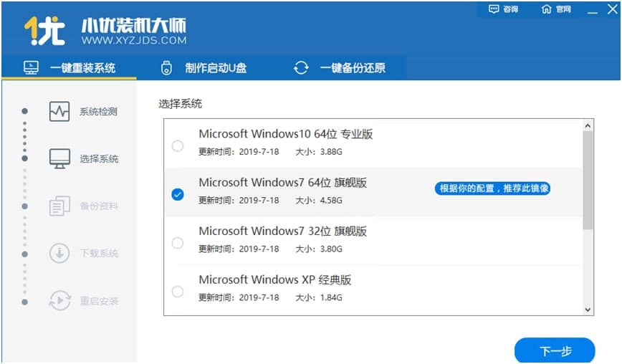
Task: Click 大小: 4.58G text
Action: tap(319, 200)
